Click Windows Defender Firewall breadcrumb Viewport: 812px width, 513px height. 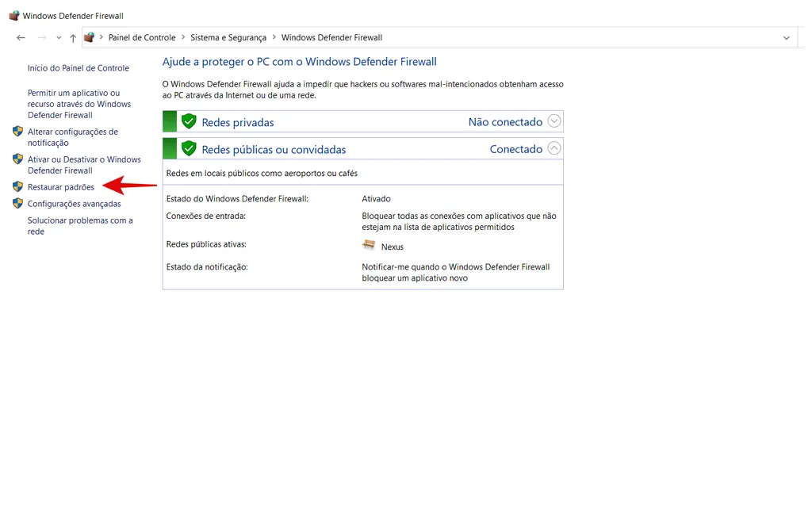click(331, 38)
